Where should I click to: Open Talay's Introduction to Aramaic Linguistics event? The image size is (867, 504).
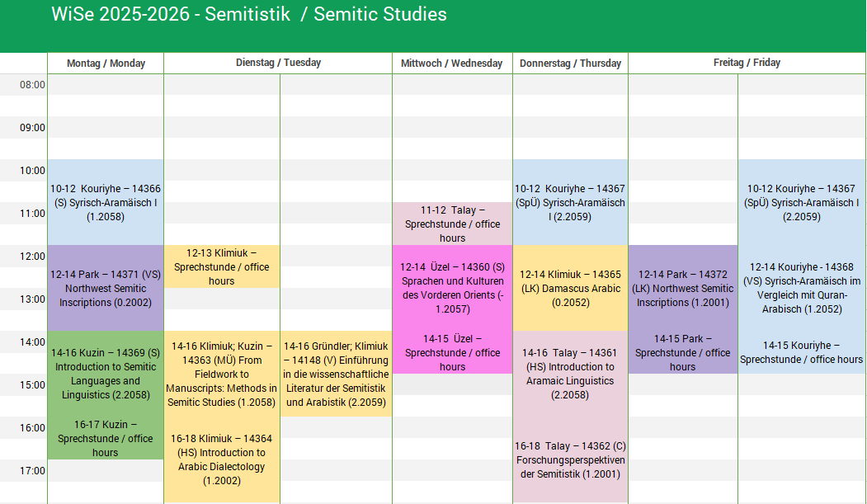click(570, 374)
